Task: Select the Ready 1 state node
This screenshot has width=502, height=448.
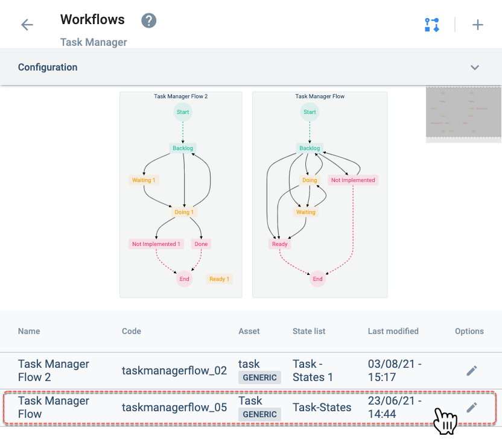Action: click(x=219, y=279)
